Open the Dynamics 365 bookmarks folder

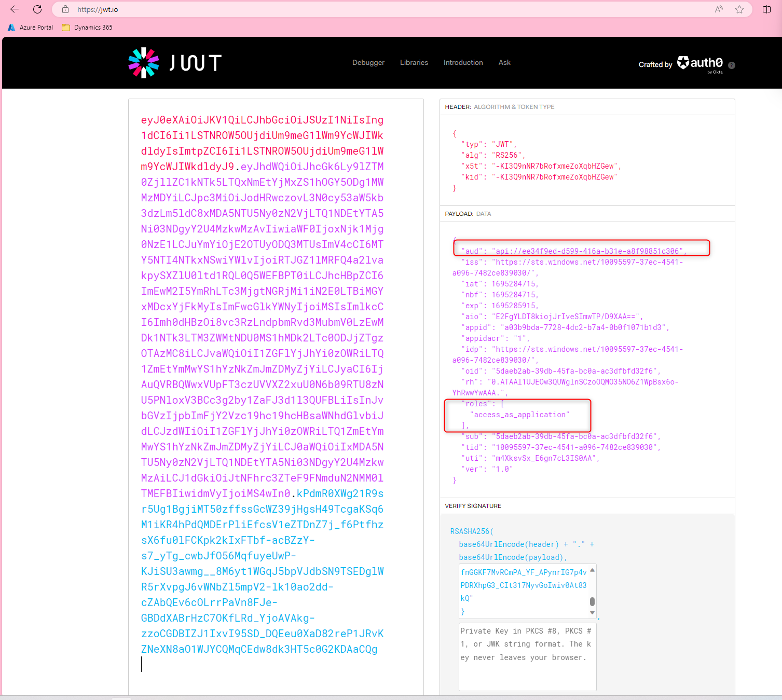pos(87,28)
